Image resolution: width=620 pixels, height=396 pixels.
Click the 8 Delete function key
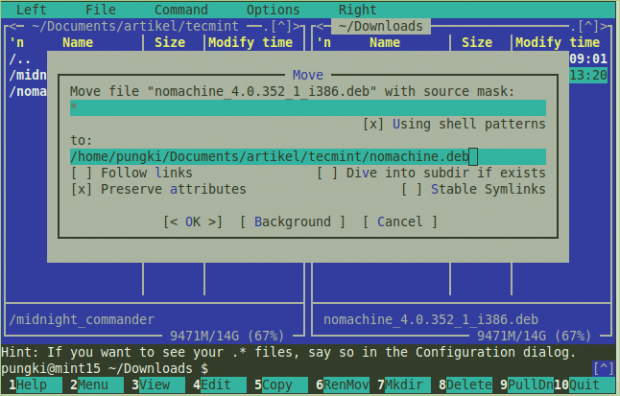click(x=465, y=385)
